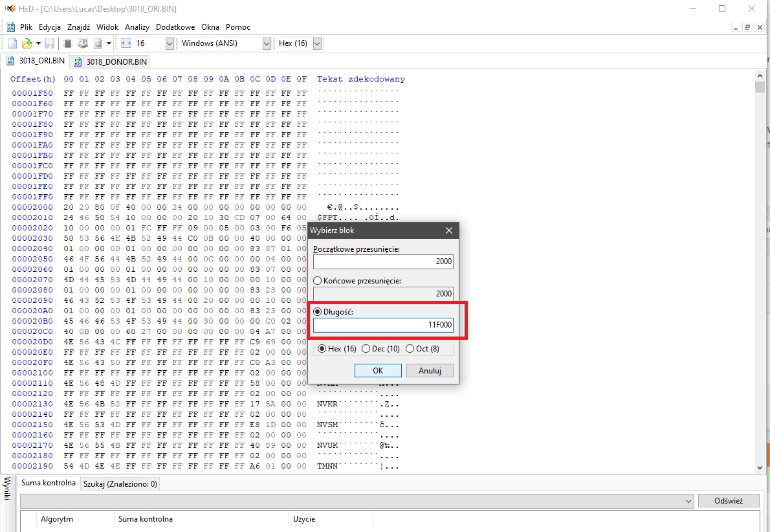
Task: Click the Końcowe przesunięcie value field
Action: pos(383,293)
